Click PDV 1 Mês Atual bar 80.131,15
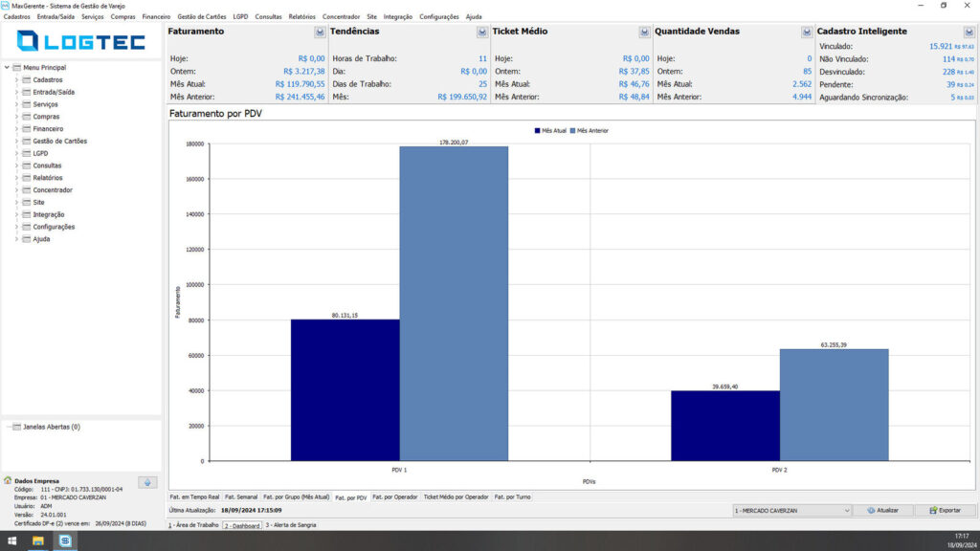The height and width of the screenshot is (551, 980). (x=345, y=390)
